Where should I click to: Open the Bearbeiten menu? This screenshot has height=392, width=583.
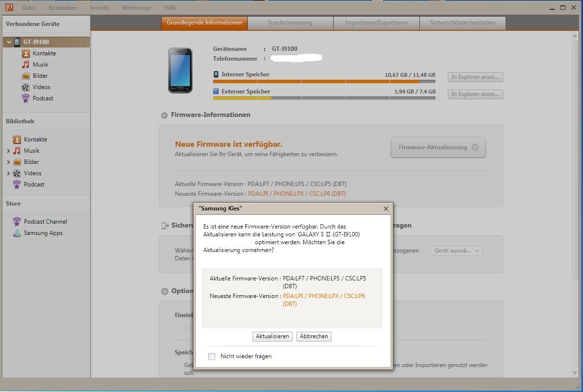63,7
